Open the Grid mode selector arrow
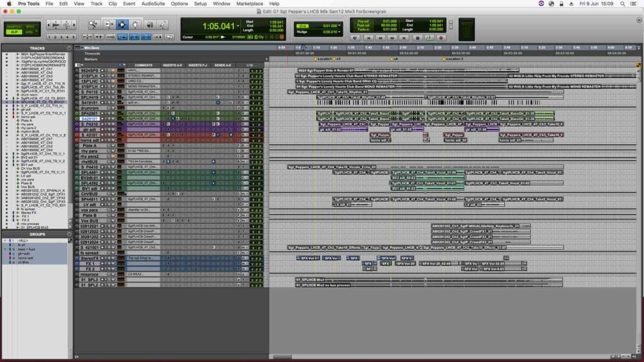Viewport: 644px width, 362px height. point(35,32)
